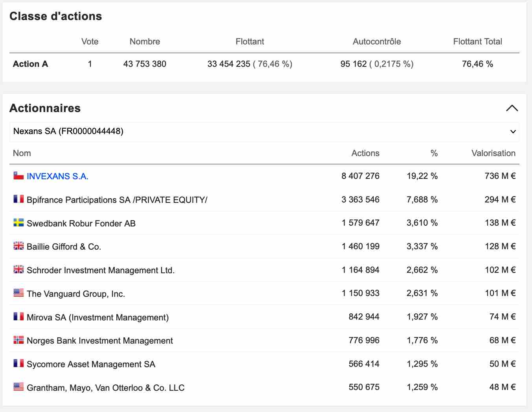
Task: Click the UK flag beside Baillie Gifford
Action: coord(18,246)
